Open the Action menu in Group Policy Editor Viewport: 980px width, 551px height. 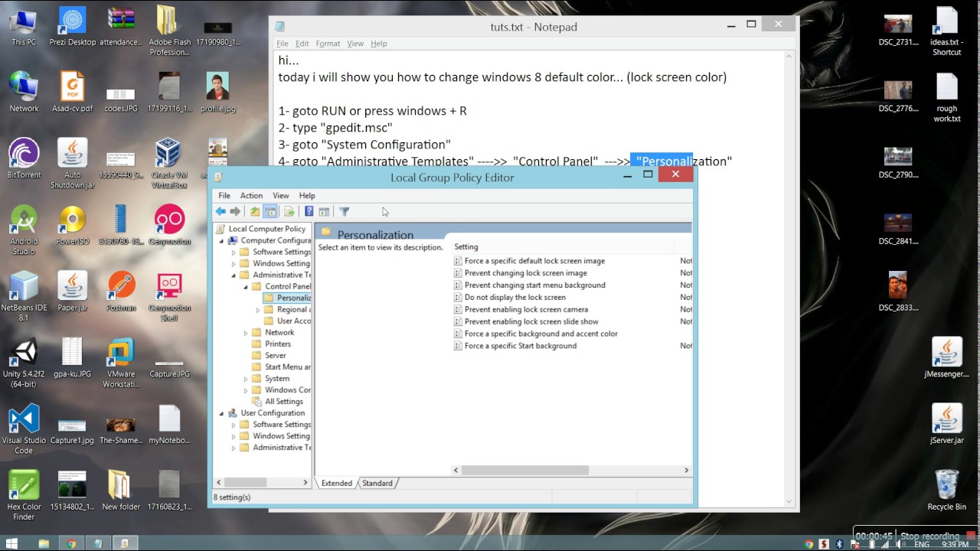[251, 196]
